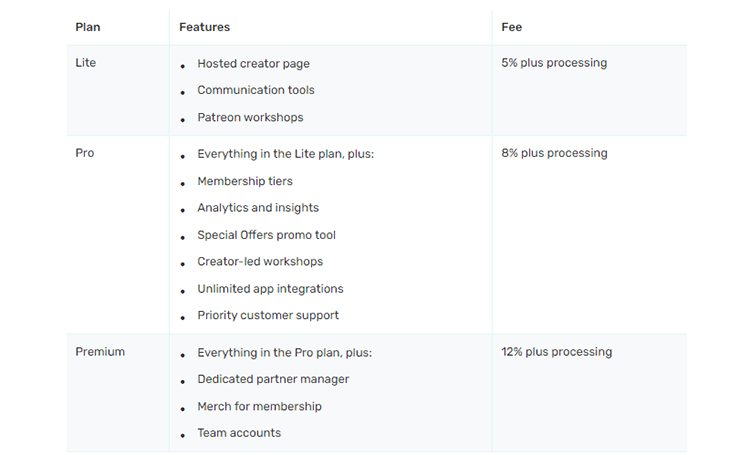
Task: Click the Fee column header
Action: pos(511,27)
